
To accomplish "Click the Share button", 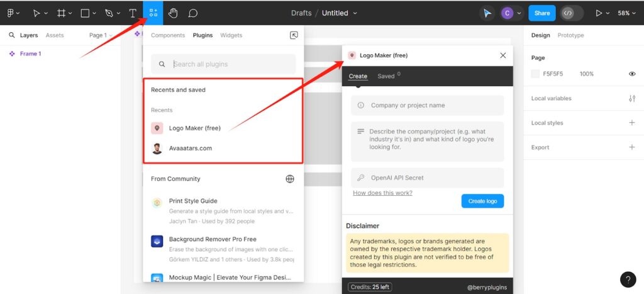I will 541,13.
